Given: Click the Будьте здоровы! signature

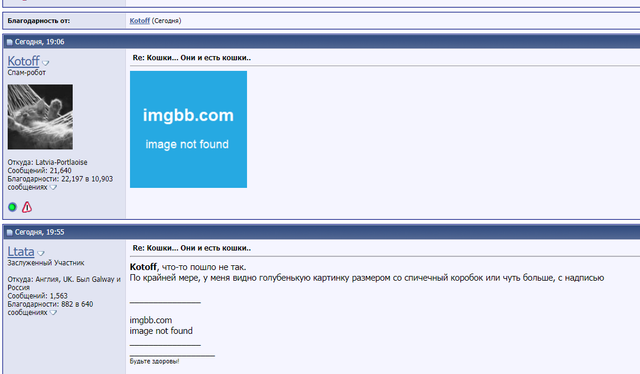Looking at the screenshot, I should pyautogui.click(x=154, y=361).
